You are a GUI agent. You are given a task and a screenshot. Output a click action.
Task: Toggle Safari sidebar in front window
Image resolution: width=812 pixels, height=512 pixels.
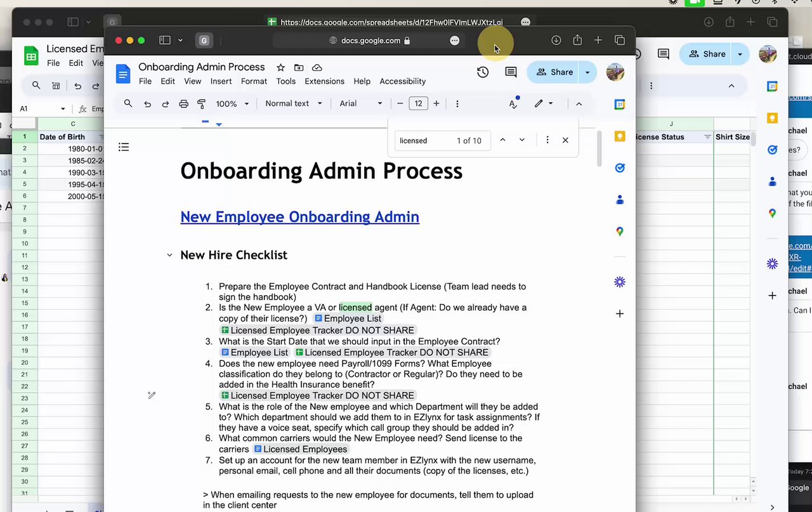click(165, 40)
